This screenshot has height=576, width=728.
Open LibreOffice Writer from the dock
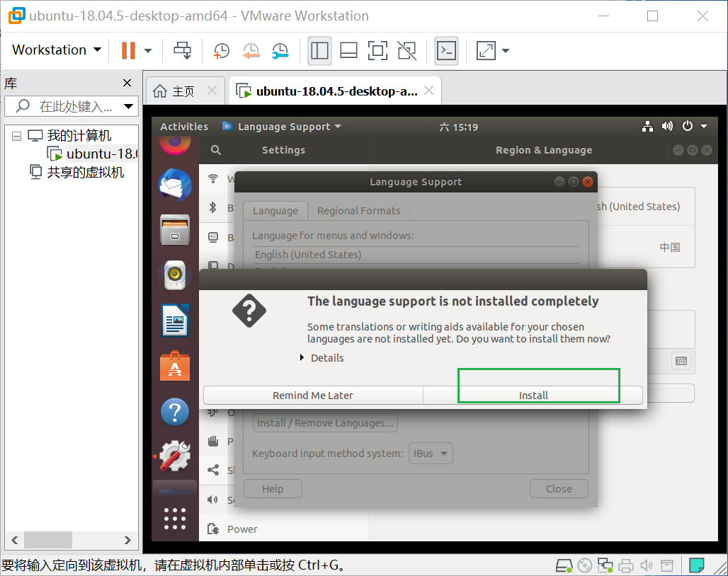point(175,320)
